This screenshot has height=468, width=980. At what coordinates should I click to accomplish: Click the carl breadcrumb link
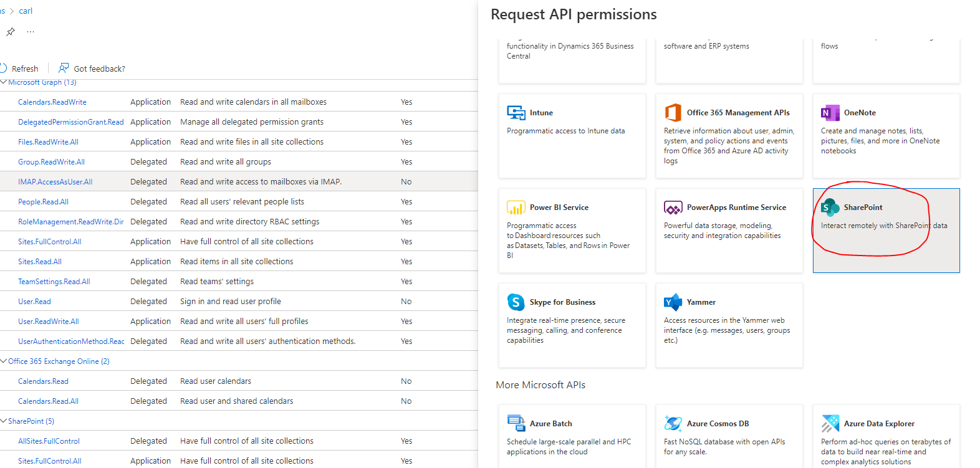tap(26, 11)
